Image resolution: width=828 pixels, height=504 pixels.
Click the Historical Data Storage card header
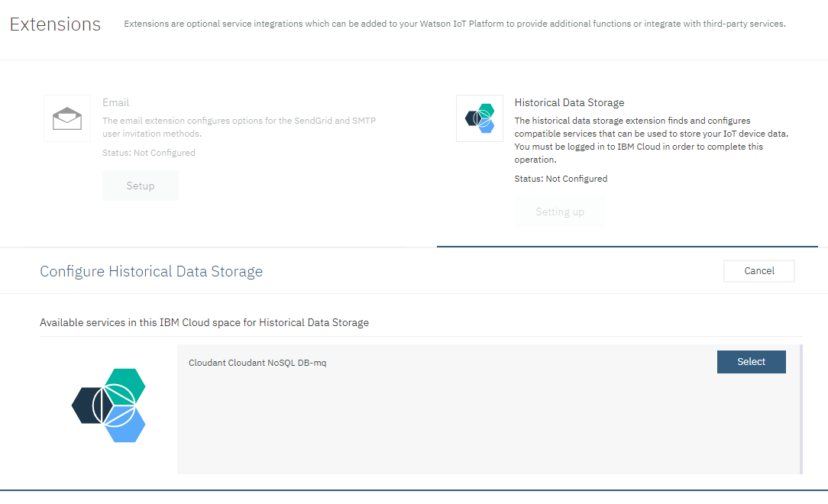(x=570, y=102)
